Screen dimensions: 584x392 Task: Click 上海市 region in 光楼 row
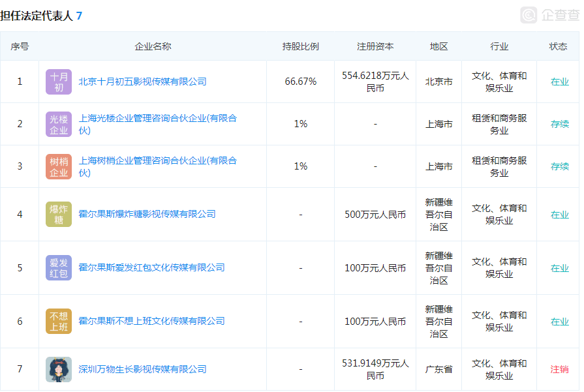click(438, 124)
